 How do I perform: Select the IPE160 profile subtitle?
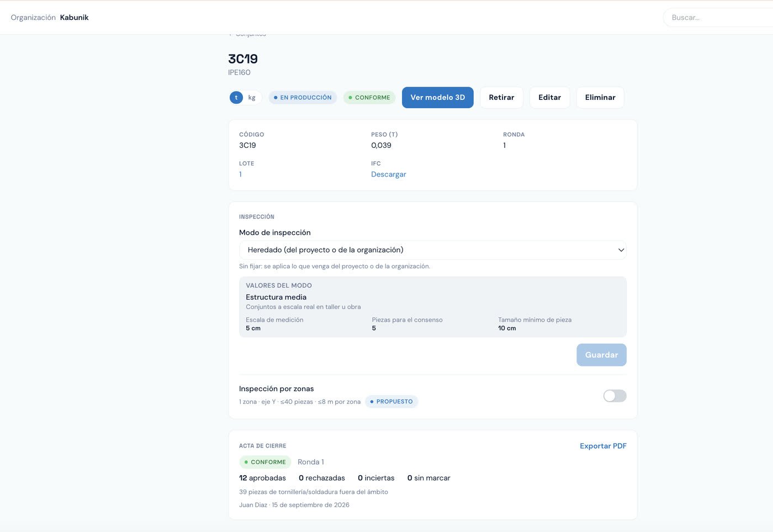click(239, 73)
